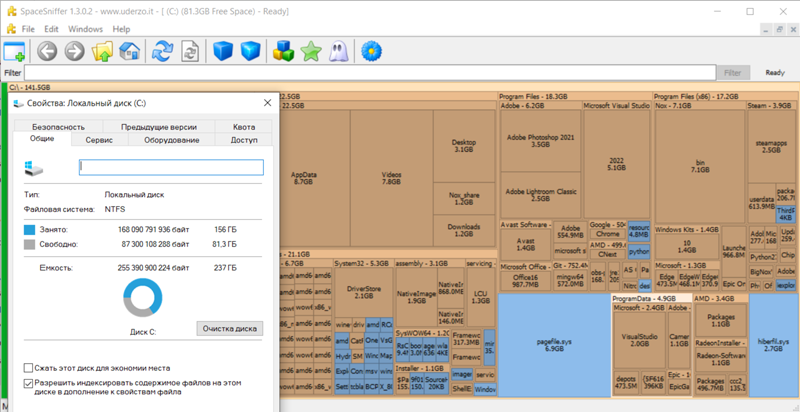Click the Program Files - 18.3GB header
Screen dimensions: 800x412
(574, 96)
